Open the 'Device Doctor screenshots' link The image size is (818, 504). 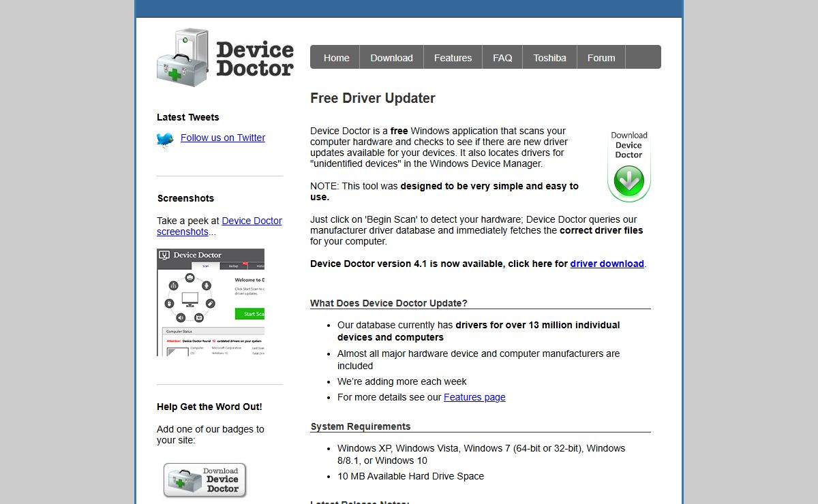coord(219,226)
